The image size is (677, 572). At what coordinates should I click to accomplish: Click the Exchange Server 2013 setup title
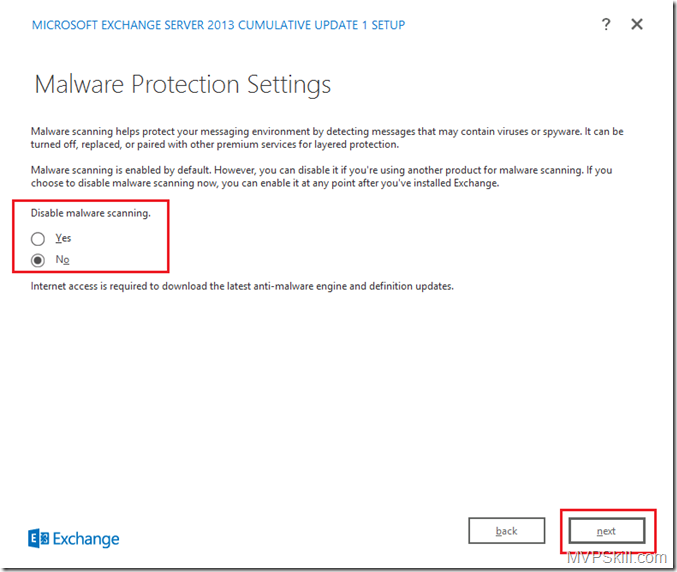point(218,24)
